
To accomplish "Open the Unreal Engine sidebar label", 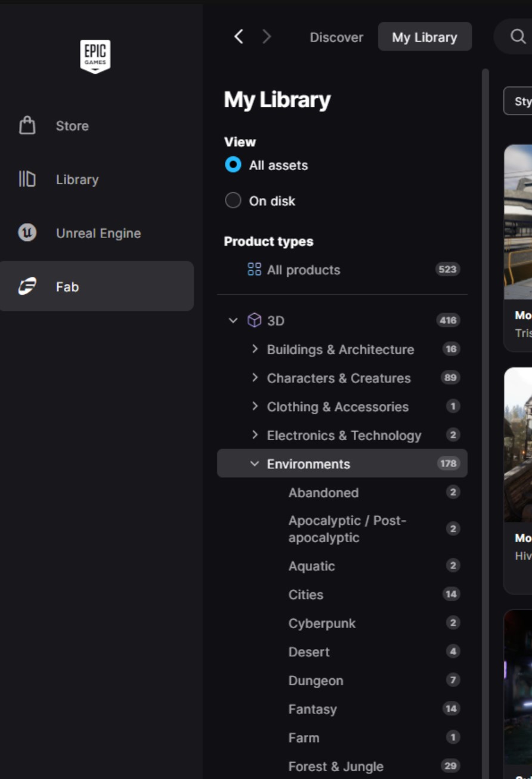I will [98, 233].
